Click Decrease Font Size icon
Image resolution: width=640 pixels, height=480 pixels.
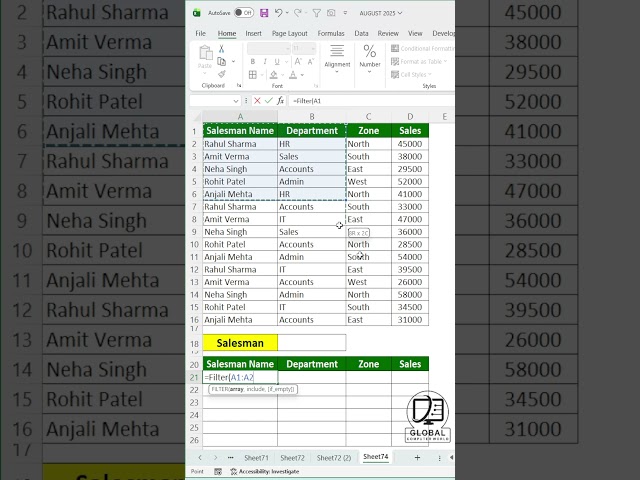click(x=311, y=62)
